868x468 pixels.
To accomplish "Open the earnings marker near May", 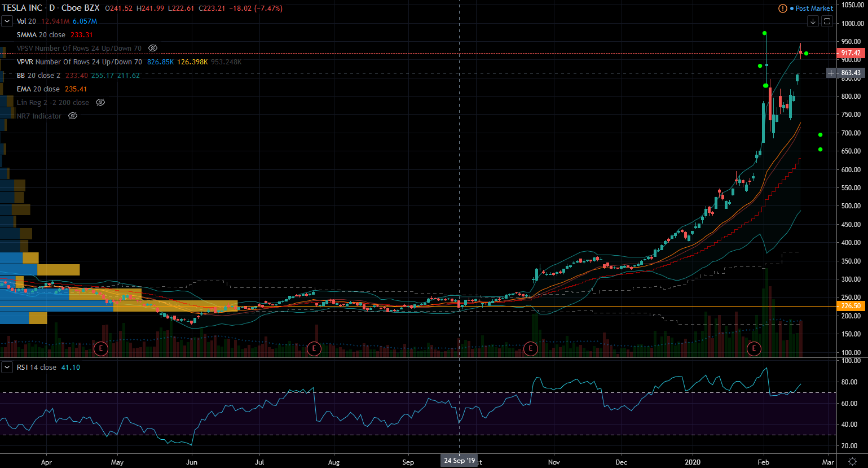I will coord(101,348).
